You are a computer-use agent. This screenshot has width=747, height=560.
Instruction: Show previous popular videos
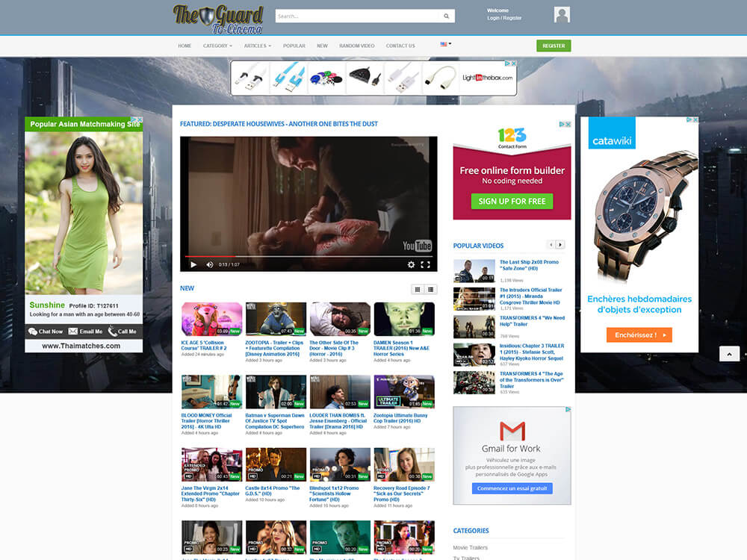[551, 245]
